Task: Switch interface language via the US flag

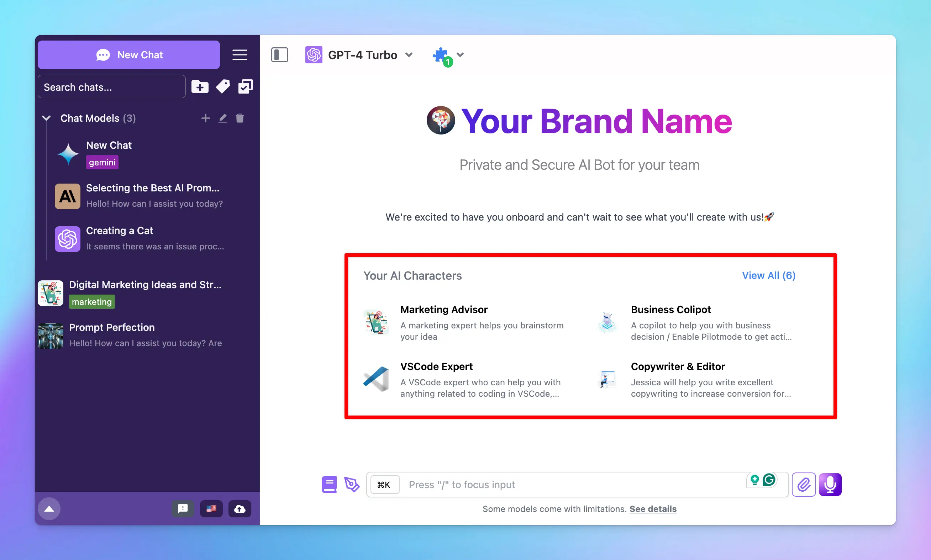Action: tap(211, 509)
